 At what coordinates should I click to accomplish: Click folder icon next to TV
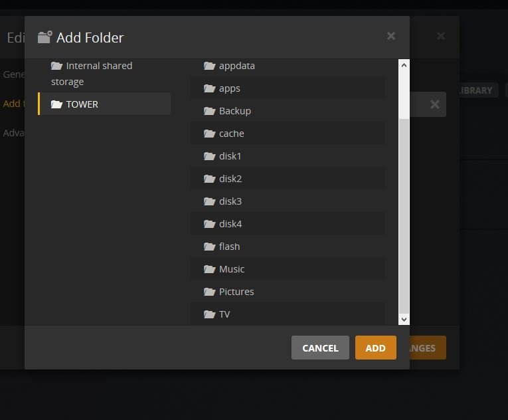coord(210,314)
